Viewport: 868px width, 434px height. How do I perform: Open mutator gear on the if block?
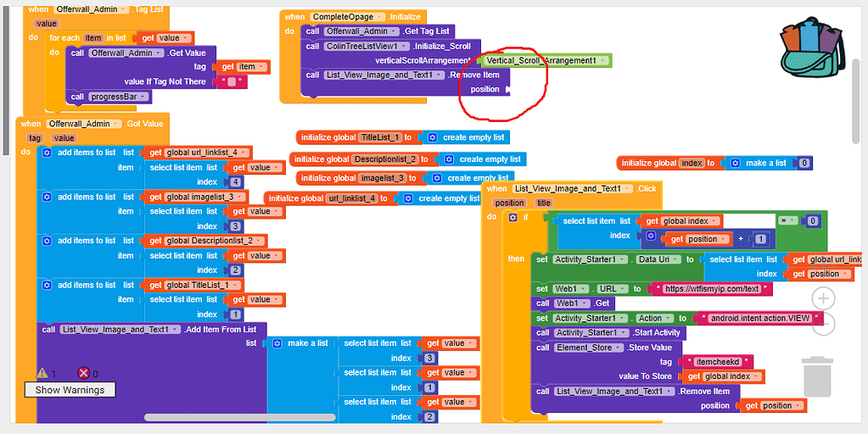pos(513,217)
